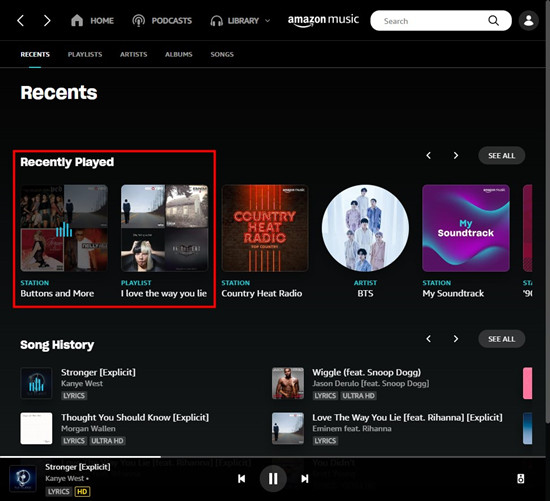550x501 pixels.
Task: Click See All for Song History
Action: point(502,339)
